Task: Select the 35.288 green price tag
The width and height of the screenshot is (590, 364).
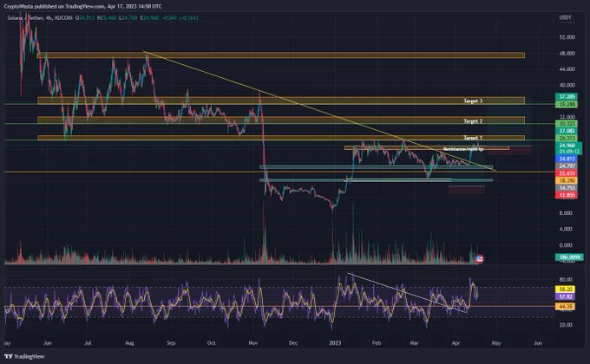Action: [567, 104]
